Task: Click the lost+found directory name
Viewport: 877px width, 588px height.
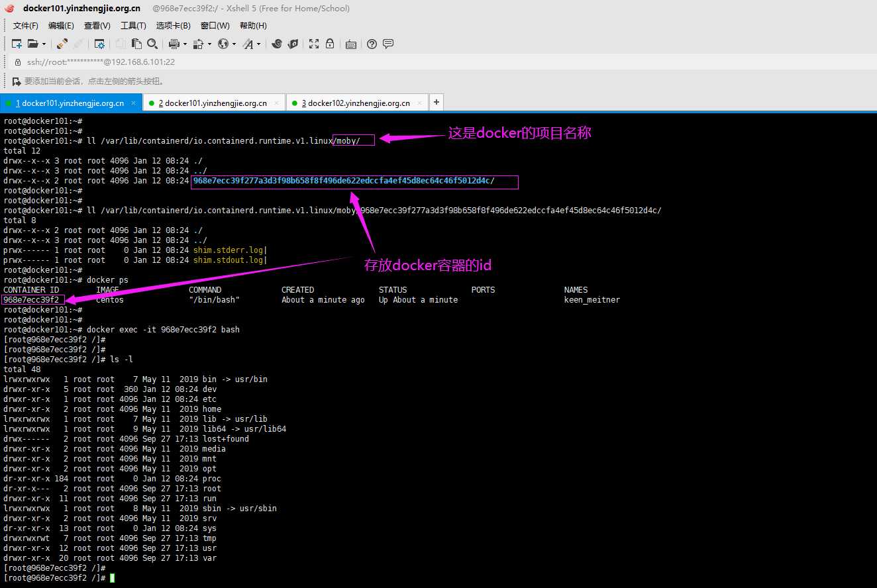Action: (226, 439)
